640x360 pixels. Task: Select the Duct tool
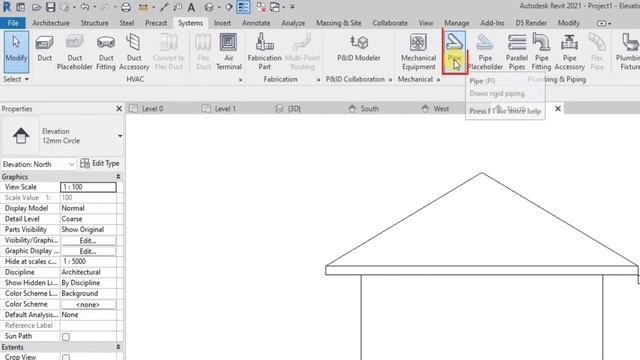(x=44, y=49)
